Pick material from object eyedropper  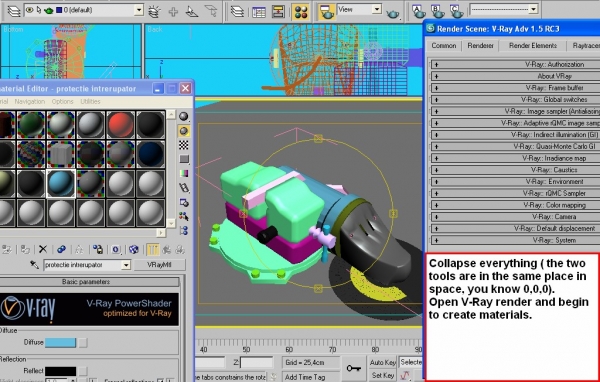34,264
